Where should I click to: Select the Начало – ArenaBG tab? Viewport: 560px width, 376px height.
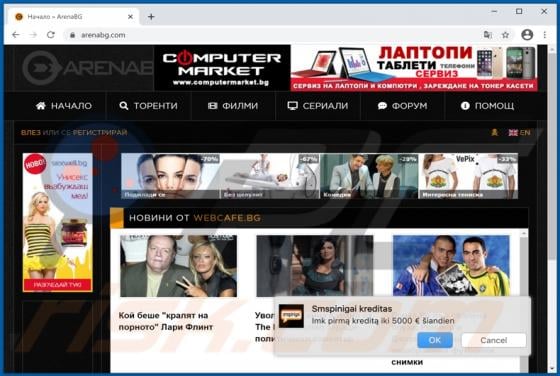click(x=72, y=17)
